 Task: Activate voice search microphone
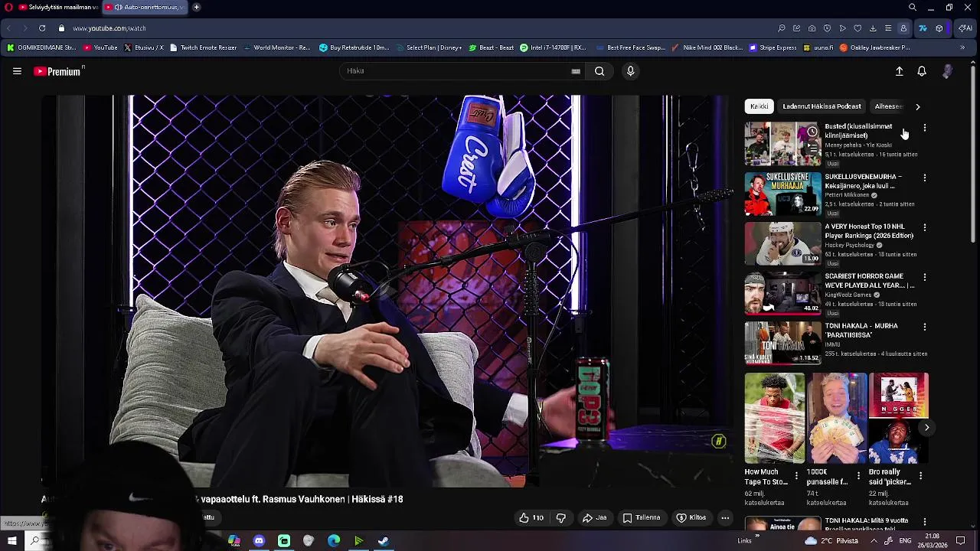coord(630,71)
